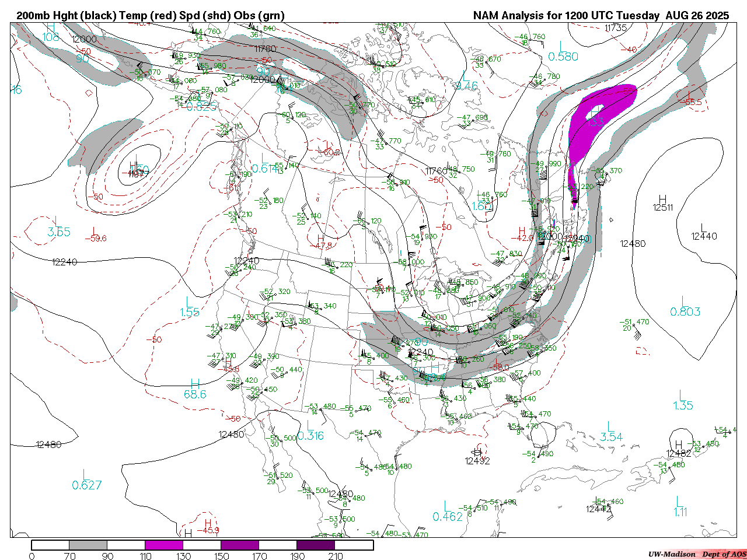The height and width of the screenshot is (560, 747).
Task: Click the gray 70-90 legend swatch
Action: (88, 545)
